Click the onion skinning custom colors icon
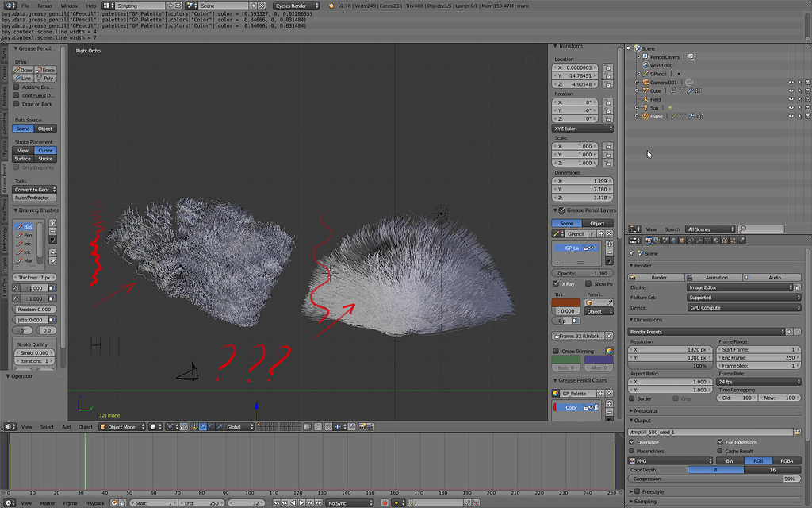Screen dimensions: 812x508 [x=609, y=351]
